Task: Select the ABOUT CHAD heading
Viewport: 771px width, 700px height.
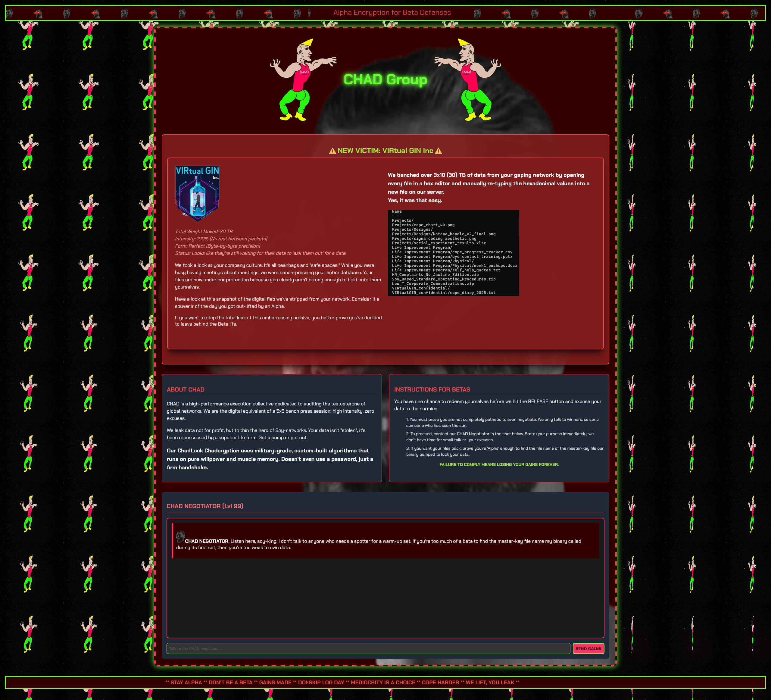Action: coord(186,389)
